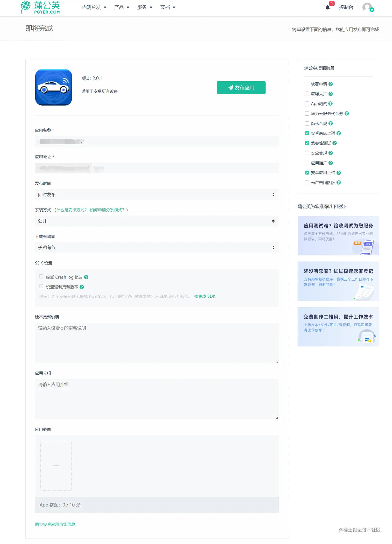Enable the App测试 checkbox

(307, 104)
